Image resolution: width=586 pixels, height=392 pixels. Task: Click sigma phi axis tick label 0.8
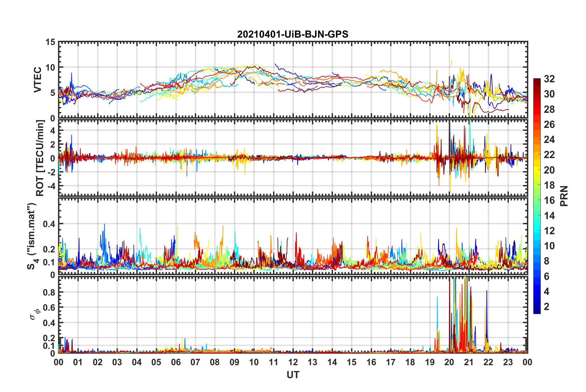[x=49, y=292]
